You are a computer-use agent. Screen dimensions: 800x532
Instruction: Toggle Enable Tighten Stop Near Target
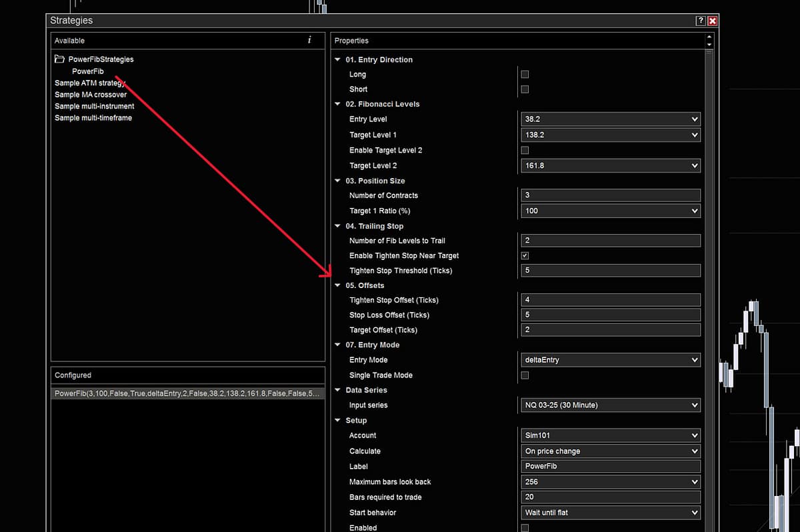(x=525, y=256)
